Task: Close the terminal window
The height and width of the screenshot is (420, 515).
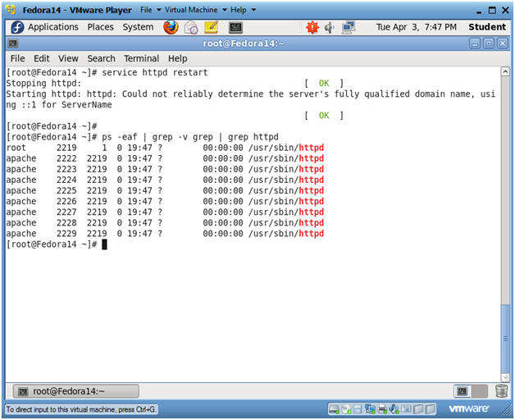Action: 502,43
